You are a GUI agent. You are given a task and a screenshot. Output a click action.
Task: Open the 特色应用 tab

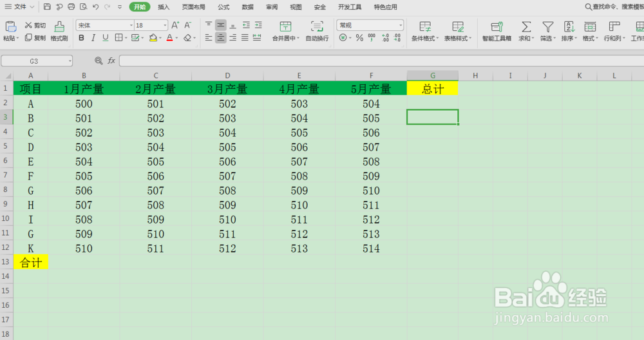click(385, 7)
